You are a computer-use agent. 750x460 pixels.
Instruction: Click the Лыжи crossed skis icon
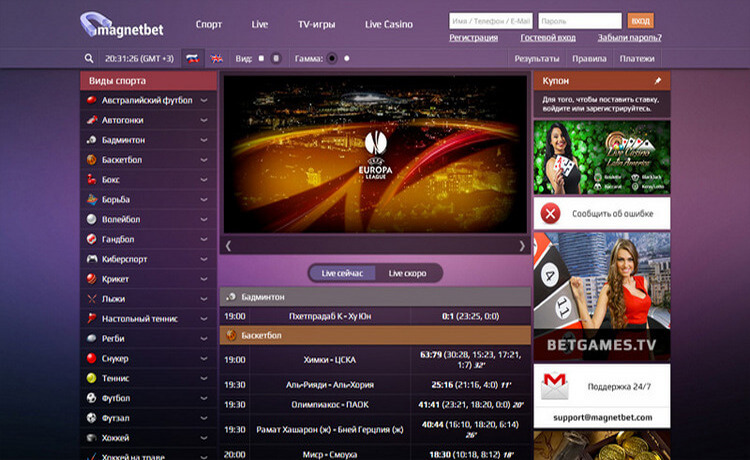[x=91, y=299]
